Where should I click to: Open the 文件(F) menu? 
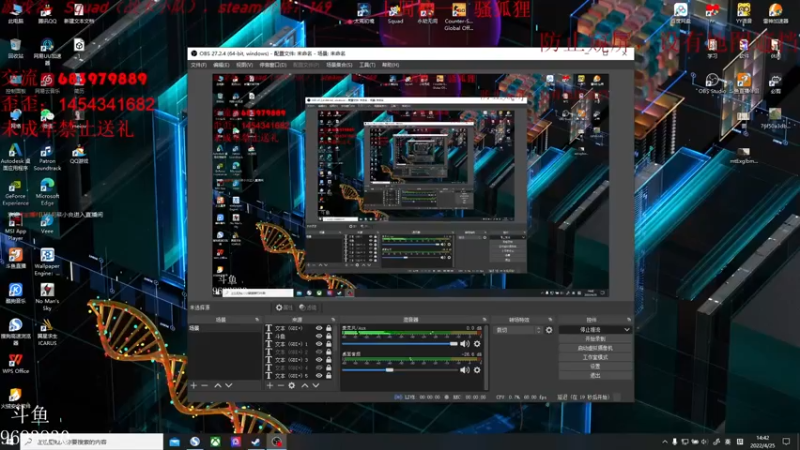(198, 65)
